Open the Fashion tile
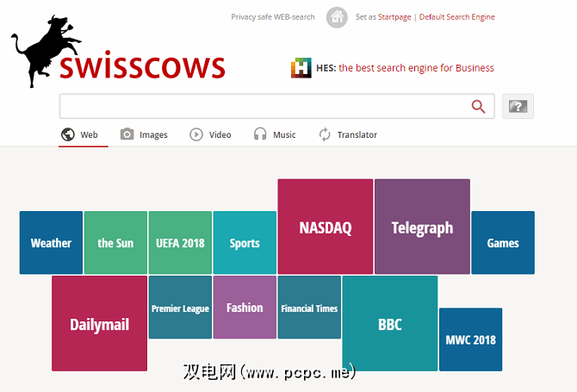 (x=245, y=308)
